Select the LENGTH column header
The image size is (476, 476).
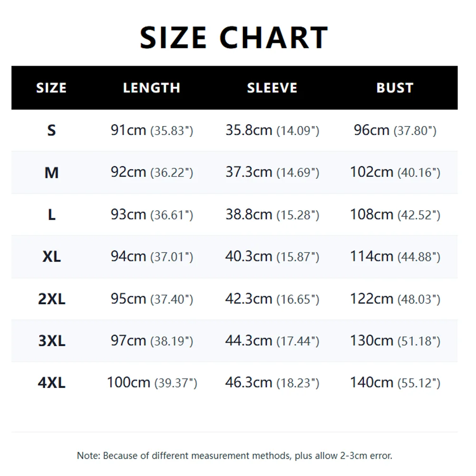coord(152,88)
